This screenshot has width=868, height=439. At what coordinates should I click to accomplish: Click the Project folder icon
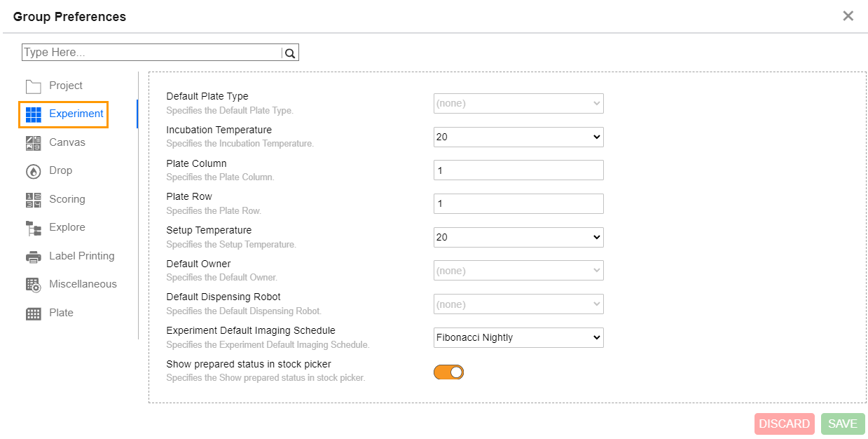point(34,86)
